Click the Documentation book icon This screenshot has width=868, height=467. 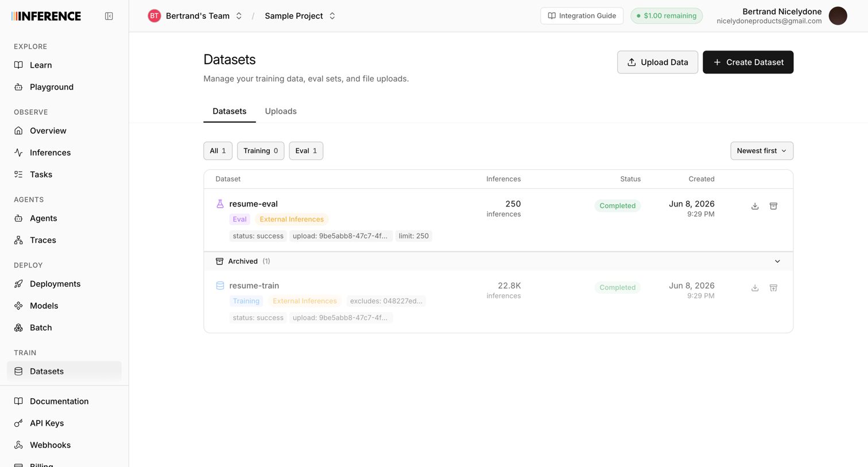[18, 402]
